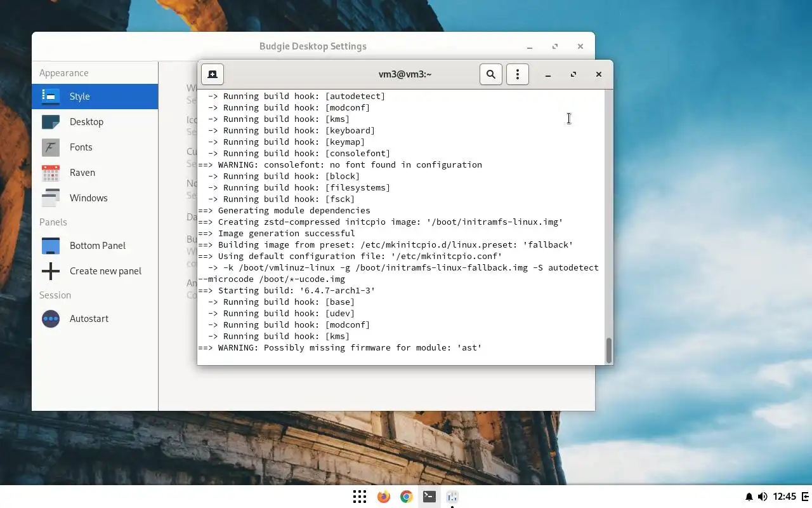The height and width of the screenshot is (508, 812).
Task: Click the vm3@vm3:~ terminal title
Action: pyautogui.click(x=405, y=74)
